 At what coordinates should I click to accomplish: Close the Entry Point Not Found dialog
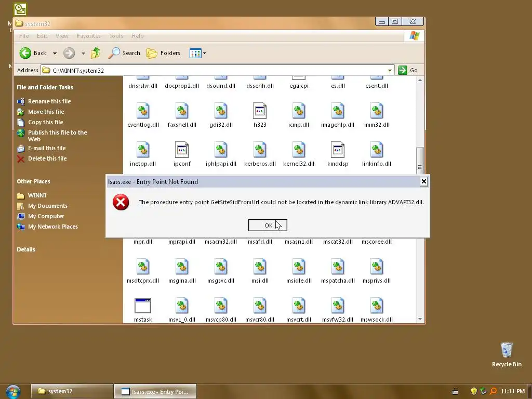[x=423, y=181]
